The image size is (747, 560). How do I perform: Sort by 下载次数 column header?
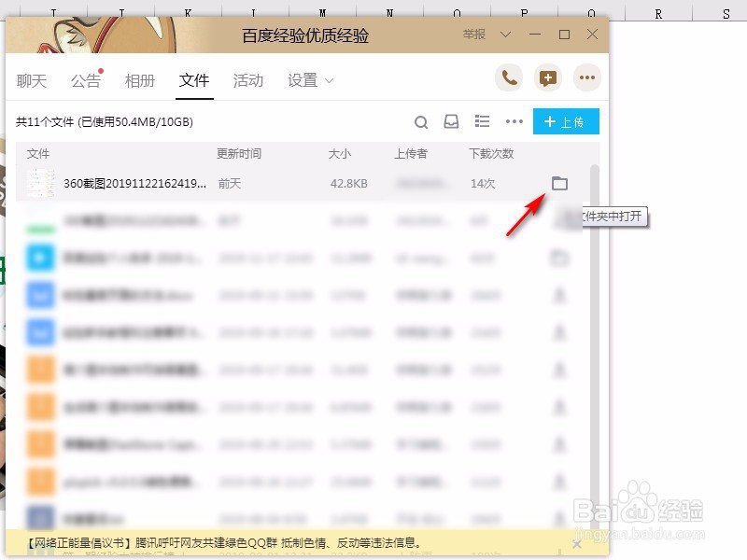click(x=491, y=154)
